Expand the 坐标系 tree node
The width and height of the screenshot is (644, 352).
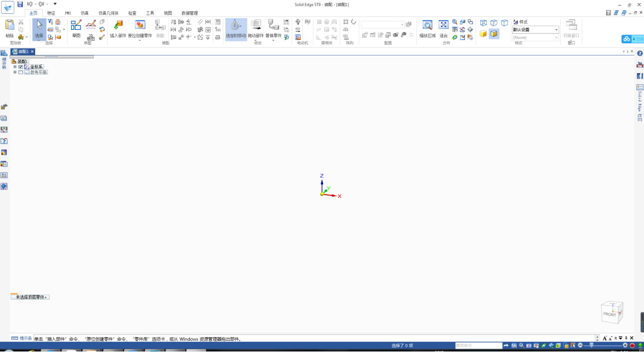[15, 67]
